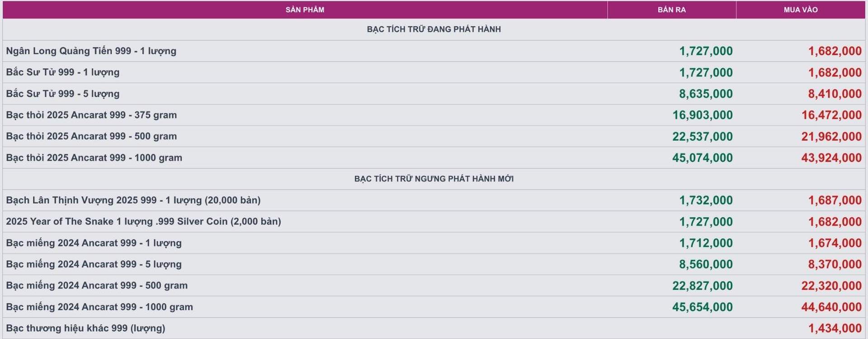
Task: Click Bạc thỏi 2025 Ancarat 375 gram
Action: pos(91,115)
